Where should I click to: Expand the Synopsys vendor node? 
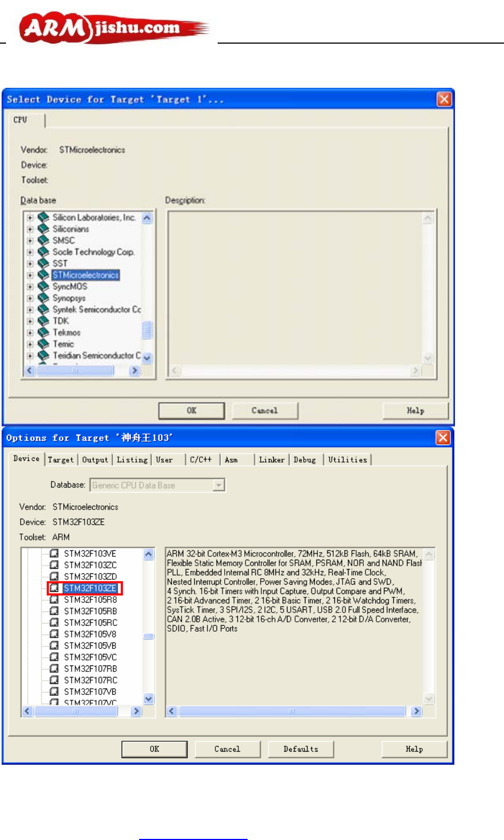(x=31, y=298)
